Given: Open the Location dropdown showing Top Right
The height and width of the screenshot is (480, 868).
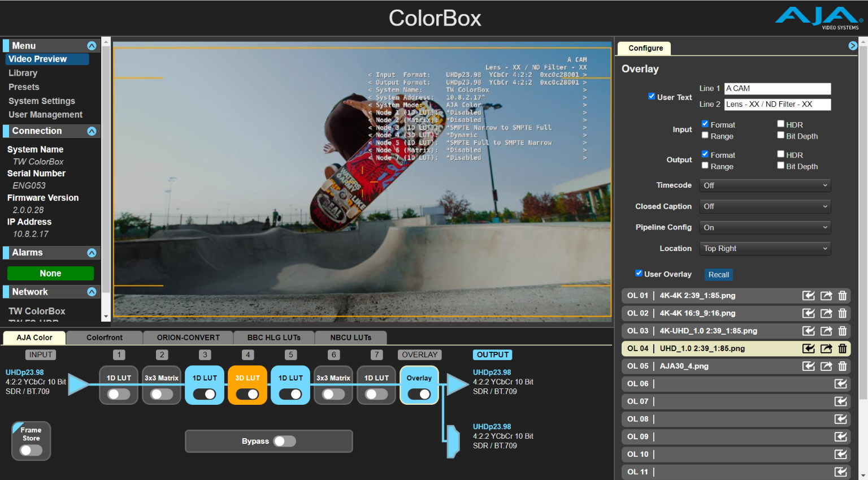Looking at the screenshot, I should coord(765,248).
